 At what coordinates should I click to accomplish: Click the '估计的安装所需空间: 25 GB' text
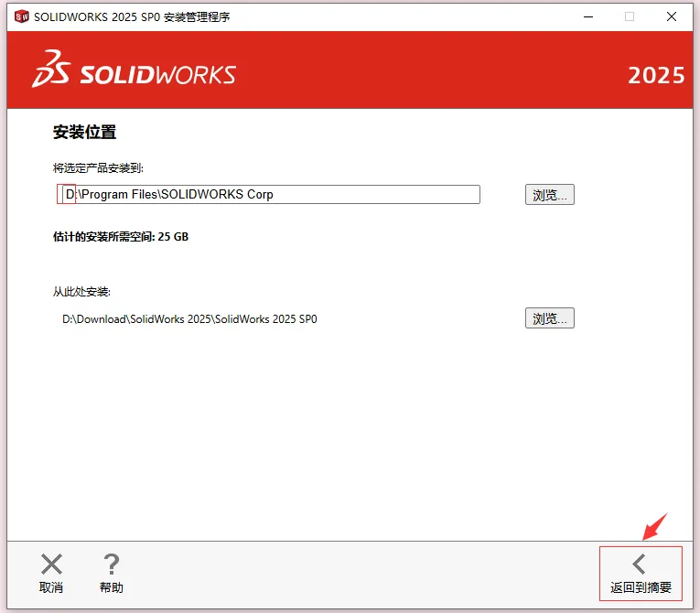click(121, 237)
